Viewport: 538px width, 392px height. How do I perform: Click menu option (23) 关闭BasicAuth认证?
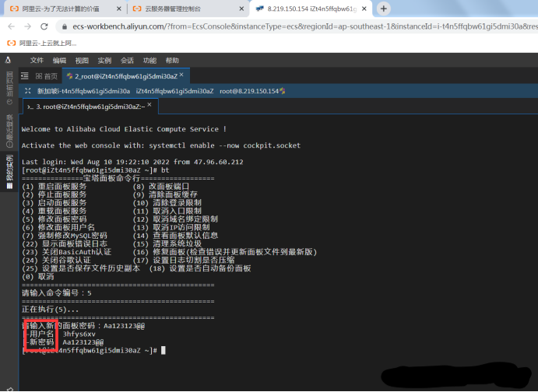coord(66,252)
